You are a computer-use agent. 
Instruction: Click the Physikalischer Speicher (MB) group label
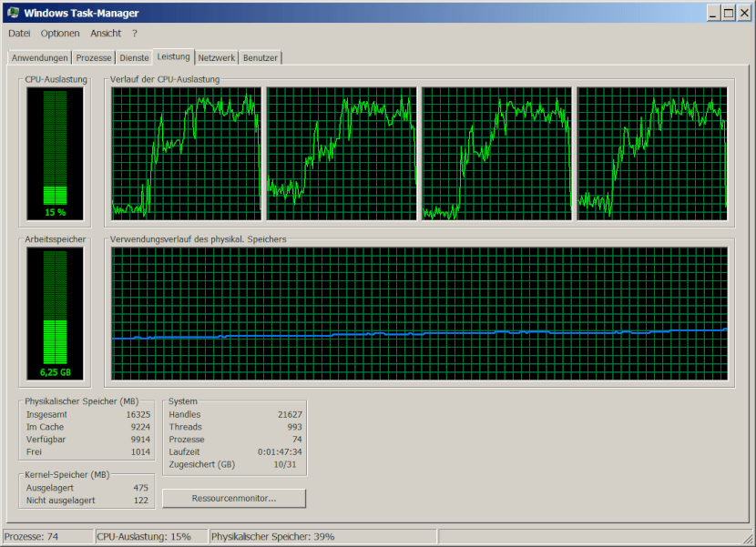81,401
